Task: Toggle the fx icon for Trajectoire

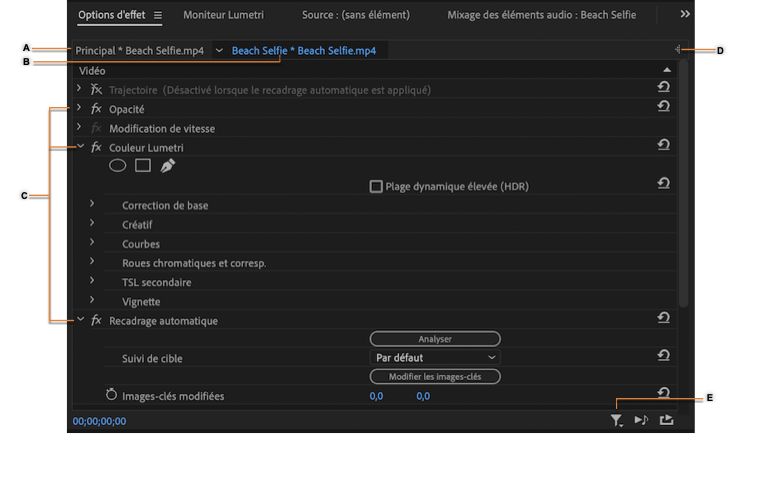Action: tap(96, 89)
